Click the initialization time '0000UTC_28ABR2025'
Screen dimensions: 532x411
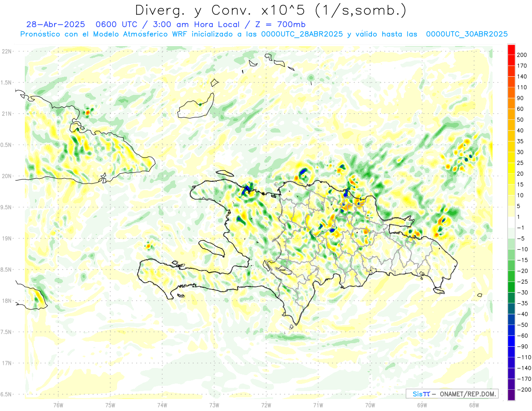(x=302, y=34)
